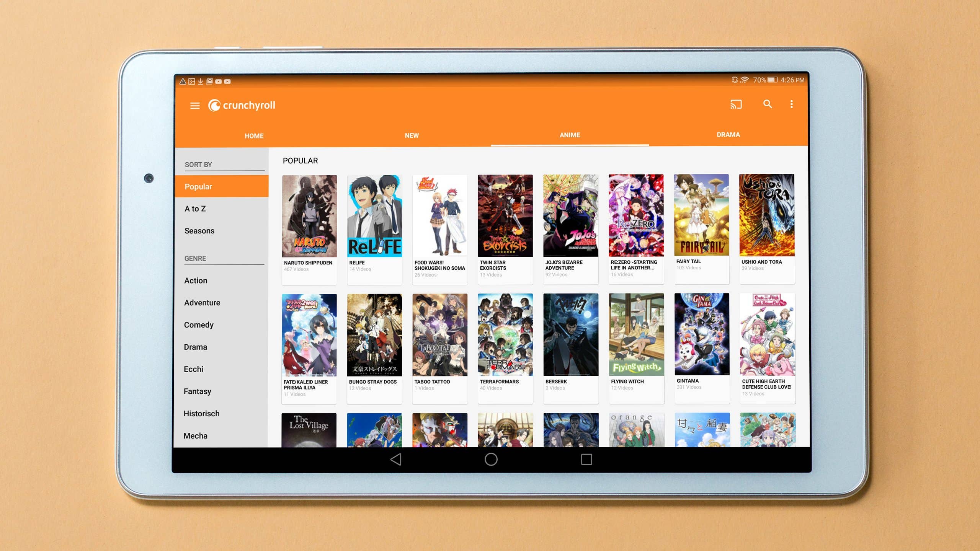
Task: Tap the download notification icon in status bar
Action: coord(200,81)
